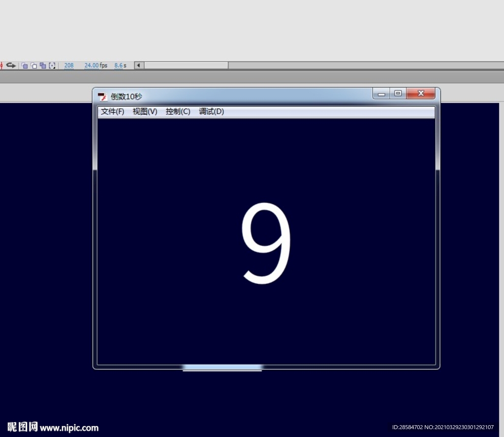Enable the Onion Skin icon
This screenshot has height=437, width=504.
[x=25, y=66]
